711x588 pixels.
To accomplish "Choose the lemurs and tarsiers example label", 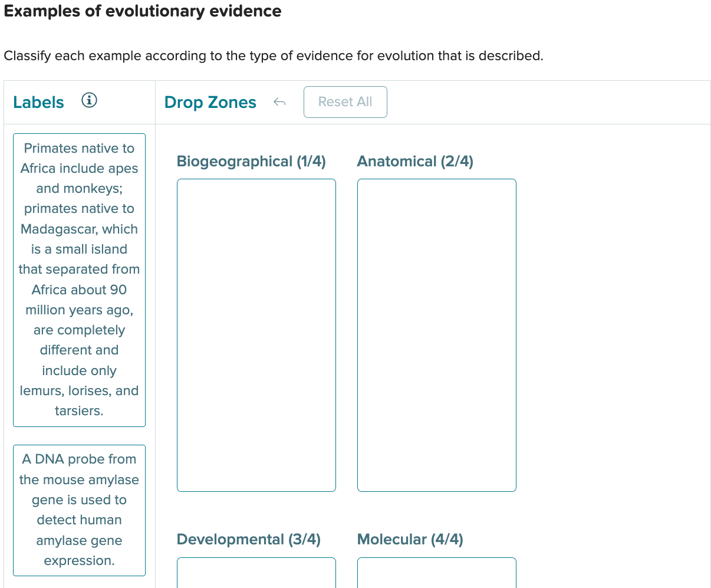I will [x=79, y=279].
